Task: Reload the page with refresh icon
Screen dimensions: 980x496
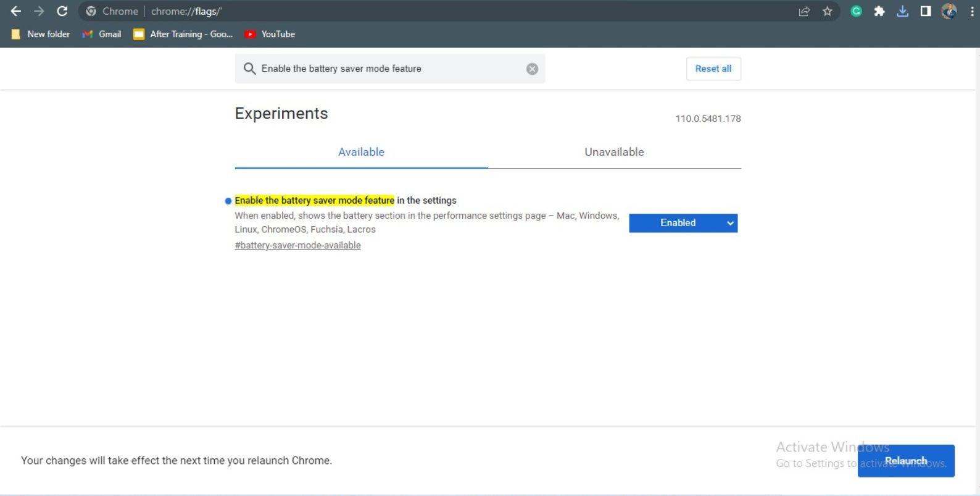Action: click(62, 11)
